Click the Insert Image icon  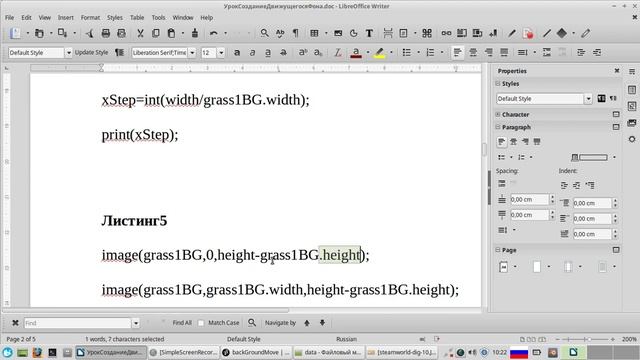point(338,33)
